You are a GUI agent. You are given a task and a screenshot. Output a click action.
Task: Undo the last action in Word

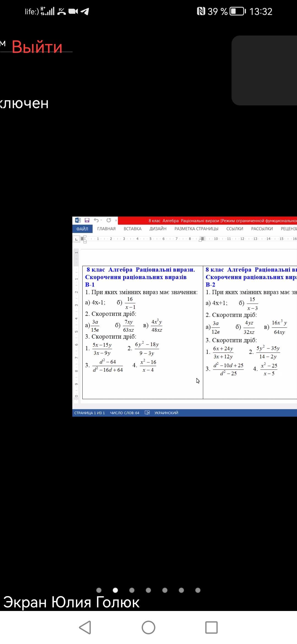coord(96,220)
